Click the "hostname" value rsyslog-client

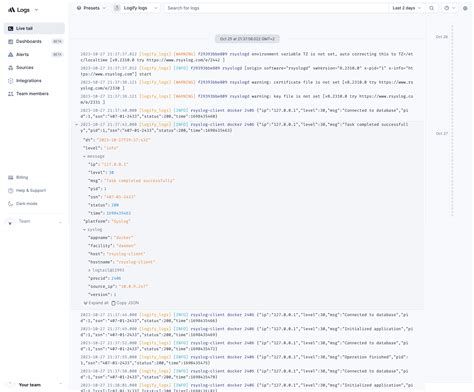point(136,262)
